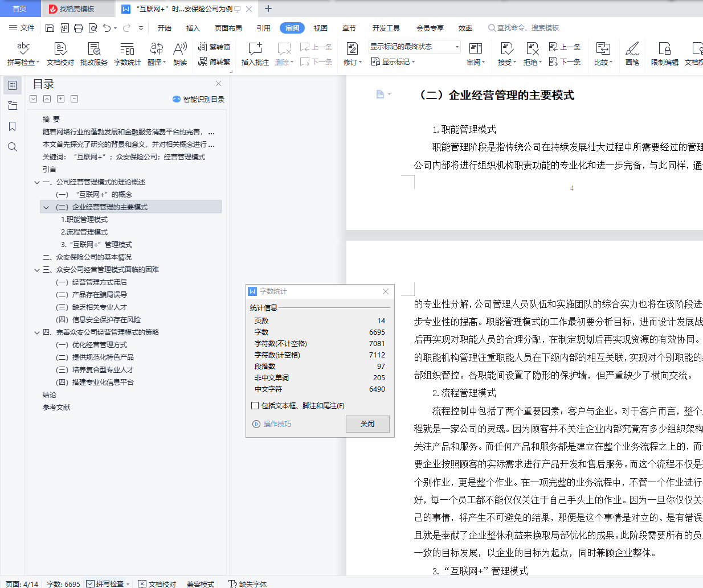Go to next revision 下一条 beside 拒绝
Screen dimensions: 703x588
tap(565, 61)
